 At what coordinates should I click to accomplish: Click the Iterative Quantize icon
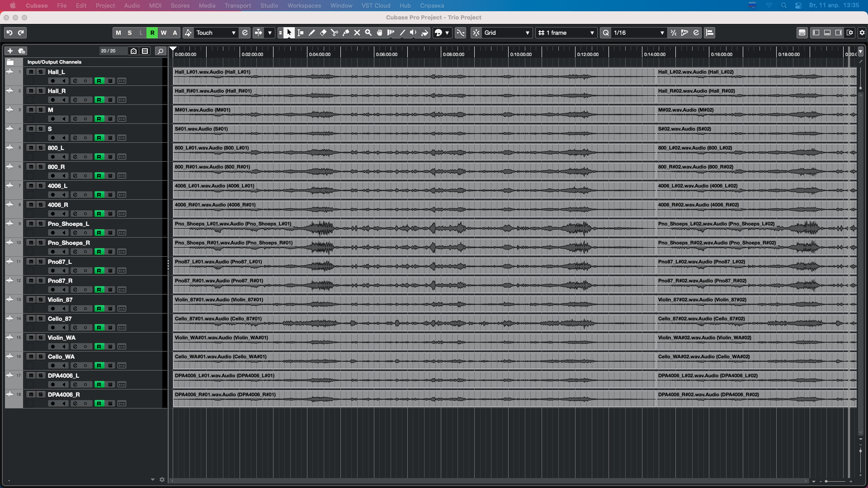point(674,33)
